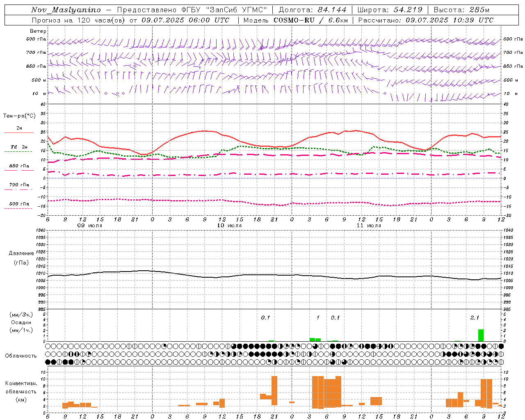Select the Высота: 285м header field
The height and width of the screenshot is (420, 525).
(x=461, y=10)
